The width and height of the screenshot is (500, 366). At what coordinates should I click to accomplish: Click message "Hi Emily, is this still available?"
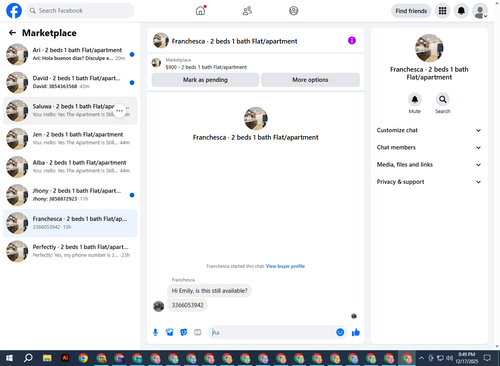click(209, 291)
